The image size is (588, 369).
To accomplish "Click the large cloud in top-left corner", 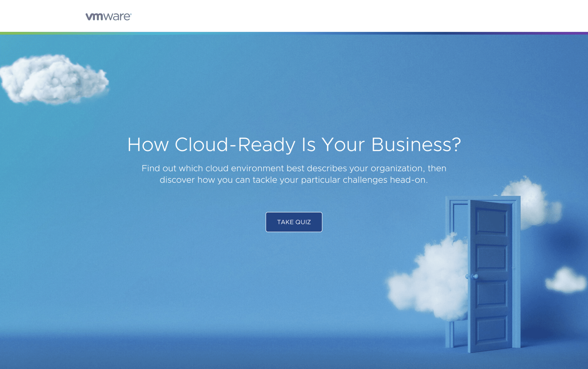I will tap(54, 80).
